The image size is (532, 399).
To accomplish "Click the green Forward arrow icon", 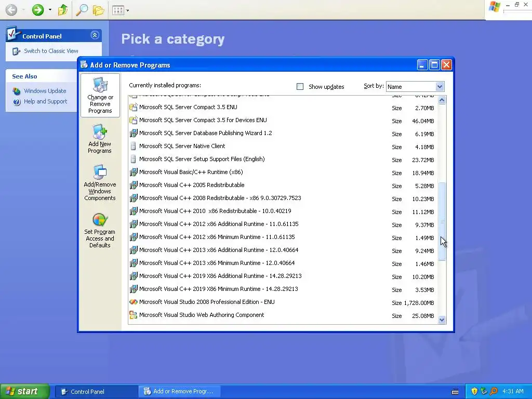I will (37, 10).
